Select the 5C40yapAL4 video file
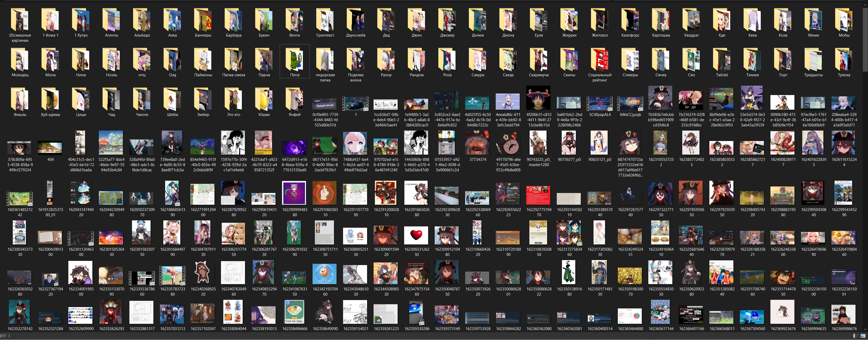 [x=600, y=104]
